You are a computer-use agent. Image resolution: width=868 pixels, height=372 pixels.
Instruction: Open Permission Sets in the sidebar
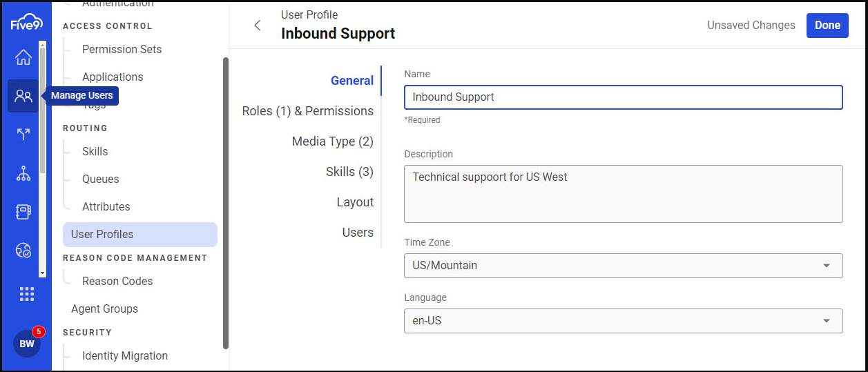tap(122, 50)
